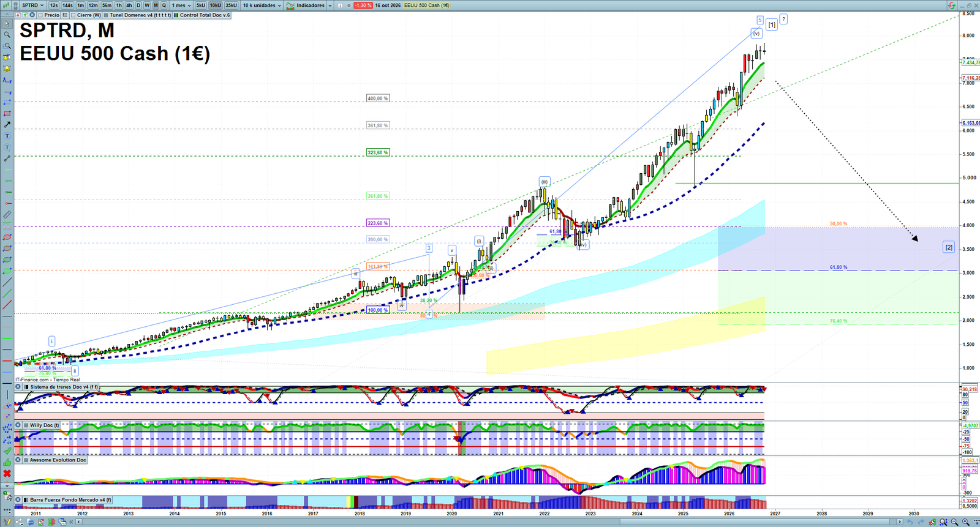Switch to the Q quarterly timeframe

164,6
